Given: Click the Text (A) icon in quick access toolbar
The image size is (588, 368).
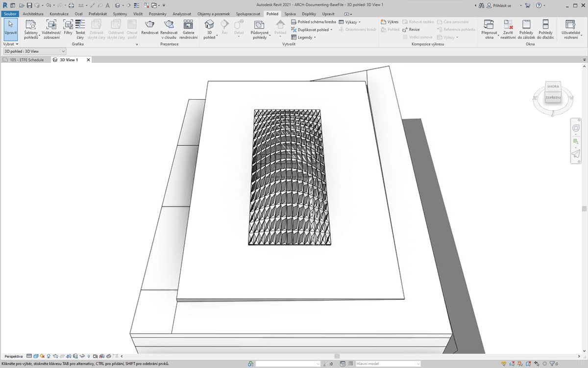Looking at the screenshot, I should pyautogui.click(x=107, y=5).
